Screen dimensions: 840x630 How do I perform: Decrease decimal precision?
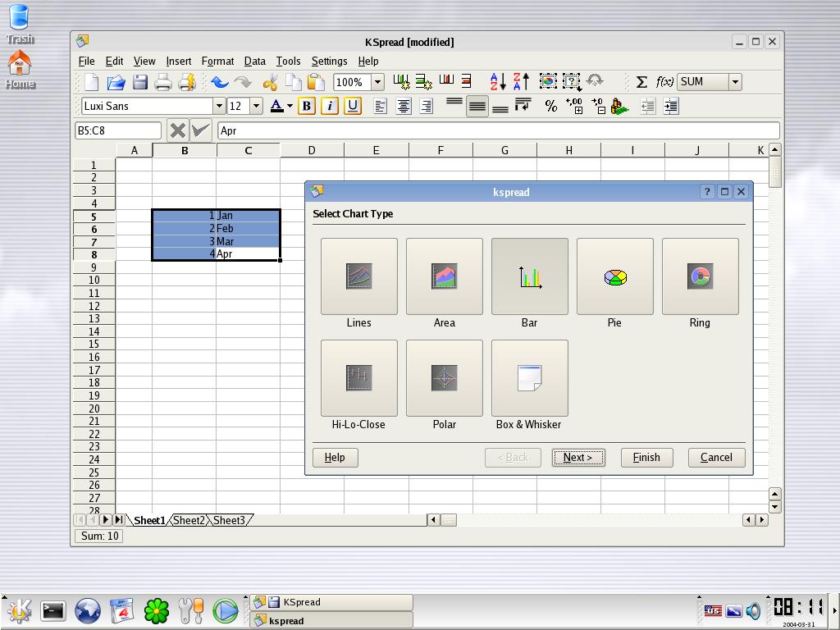598,106
